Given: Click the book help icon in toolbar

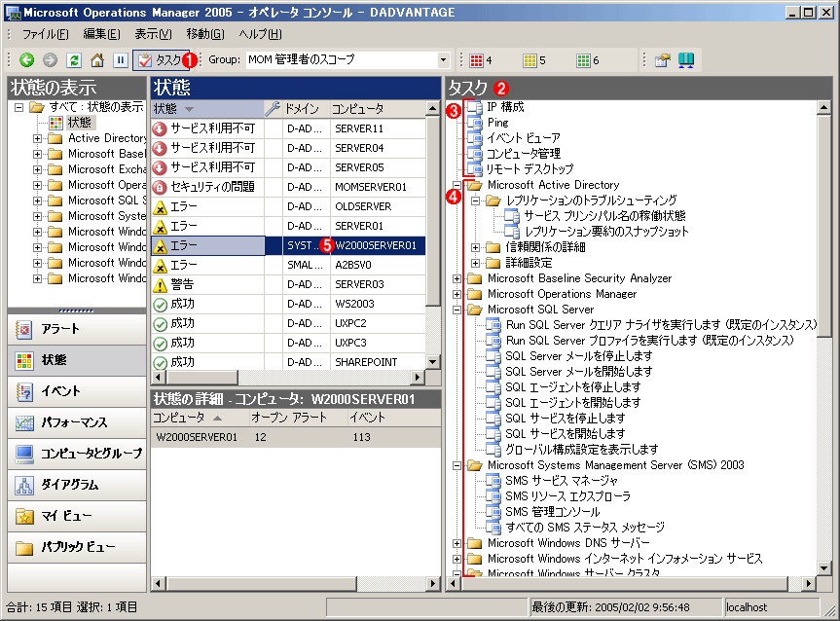Looking at the screenshot, I should (x=686, y=60).
